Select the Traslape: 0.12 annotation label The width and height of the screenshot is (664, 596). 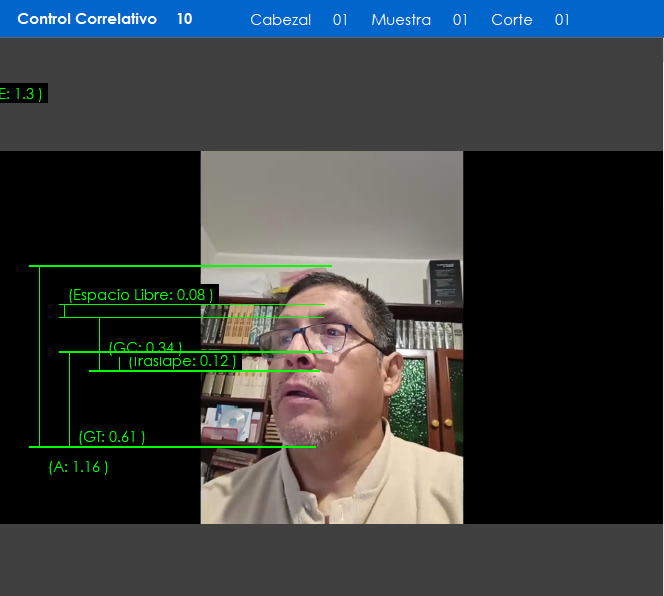(182, 361)
